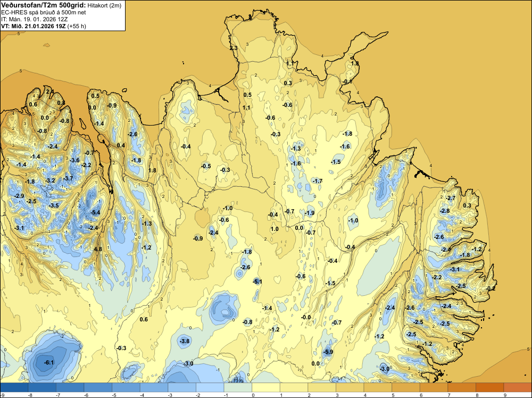
Task: Click the valid time 'VT: Mið. 21.01.2026 19Z'
Action: pyautogui.click(x=34, y=26)
